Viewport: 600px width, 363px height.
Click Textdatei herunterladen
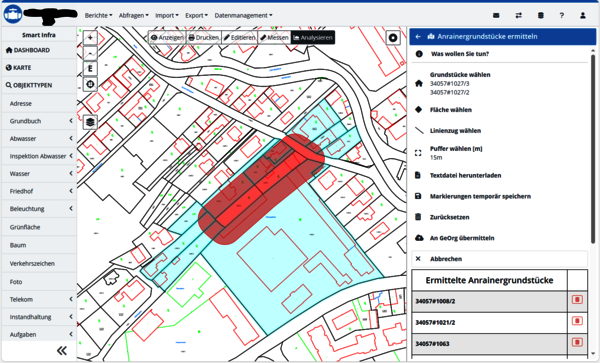(x=465, y=176)
